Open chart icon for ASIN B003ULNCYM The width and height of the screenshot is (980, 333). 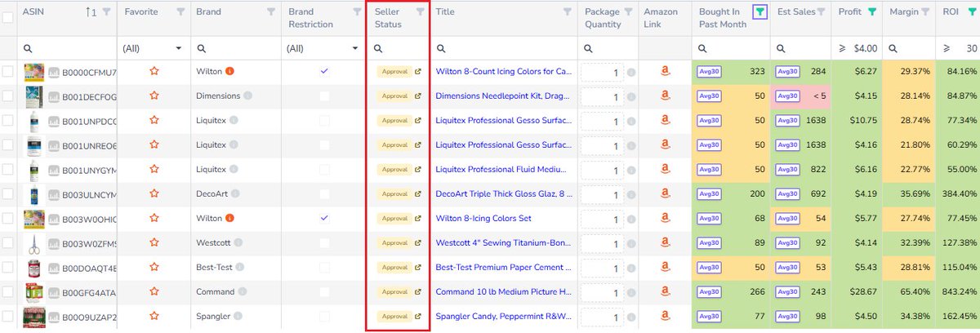pyautogui.click(x=53, y=194)
